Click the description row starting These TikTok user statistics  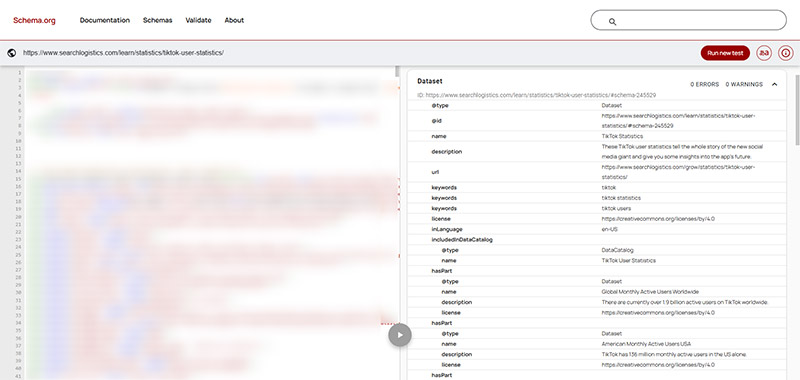[x=597, y=151]
